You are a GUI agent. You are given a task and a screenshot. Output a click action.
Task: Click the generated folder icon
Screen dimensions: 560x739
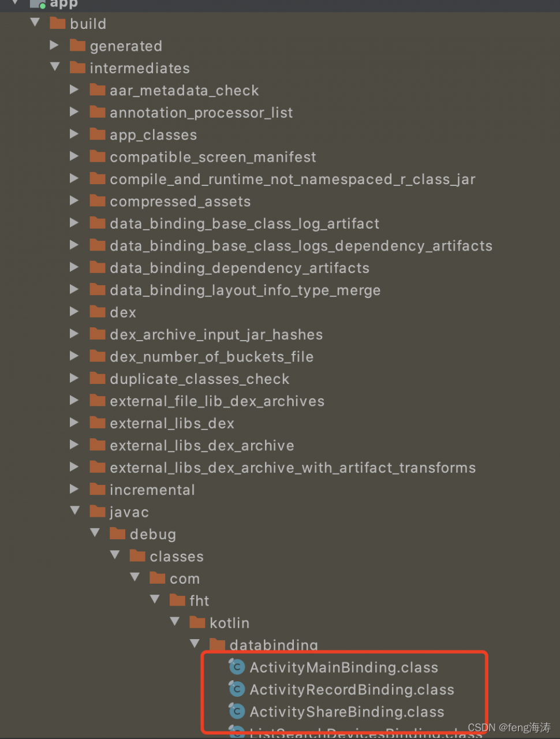click(77, 46)
